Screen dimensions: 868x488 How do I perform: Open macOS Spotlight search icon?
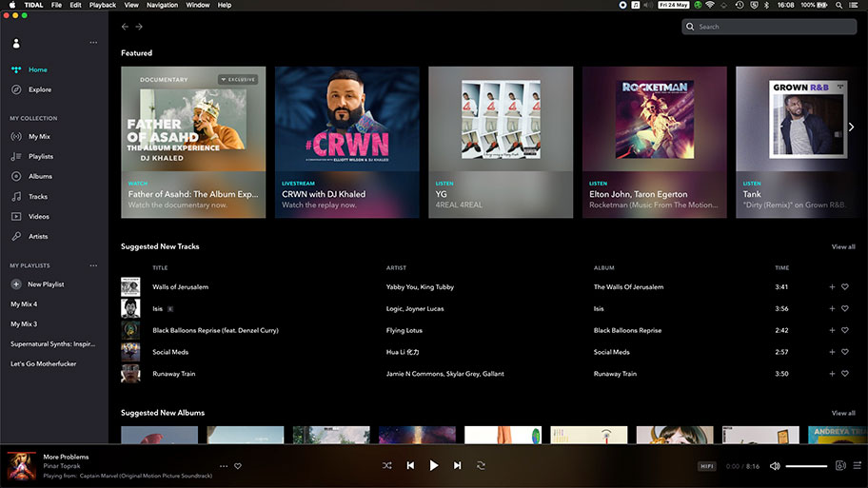pyautogui.click(x=839, y=5)
